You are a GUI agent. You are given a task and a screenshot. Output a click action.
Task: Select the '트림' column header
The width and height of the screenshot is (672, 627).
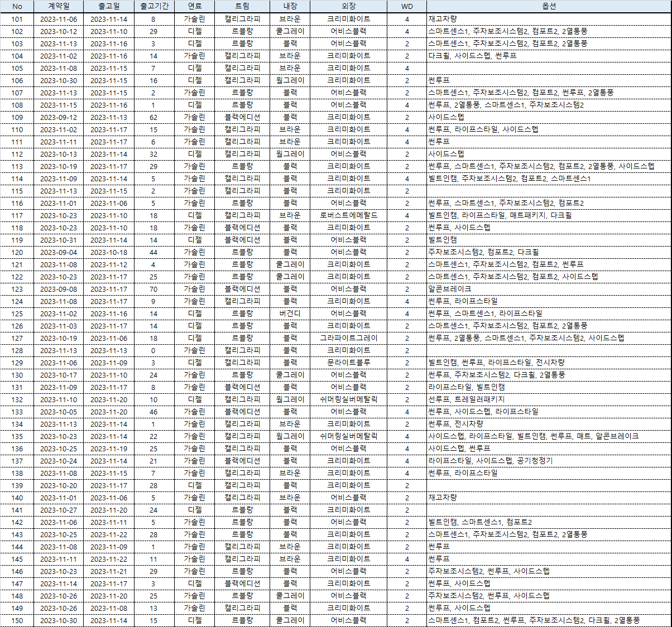242,7
